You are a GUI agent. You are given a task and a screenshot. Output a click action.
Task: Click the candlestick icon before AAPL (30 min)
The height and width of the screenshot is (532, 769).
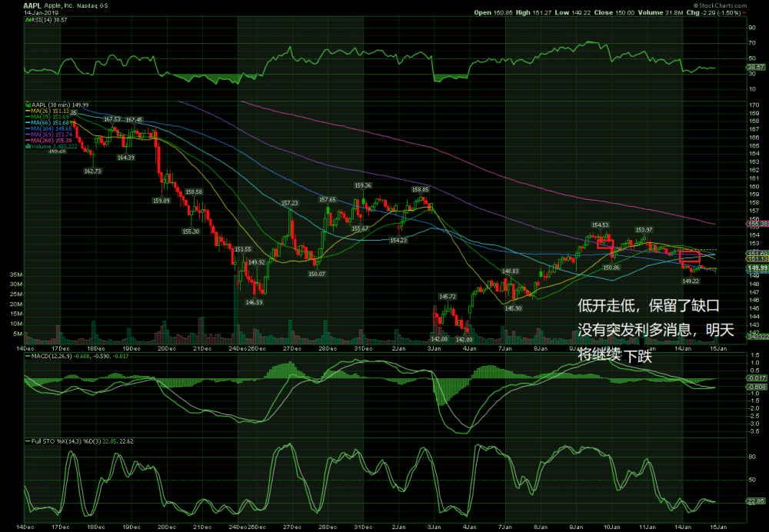coord(28,105)
